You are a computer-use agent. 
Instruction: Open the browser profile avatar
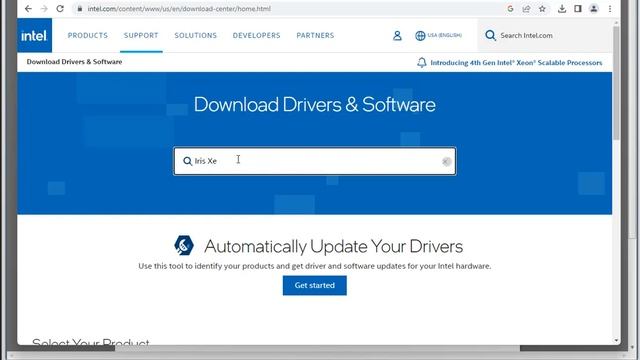593,9
